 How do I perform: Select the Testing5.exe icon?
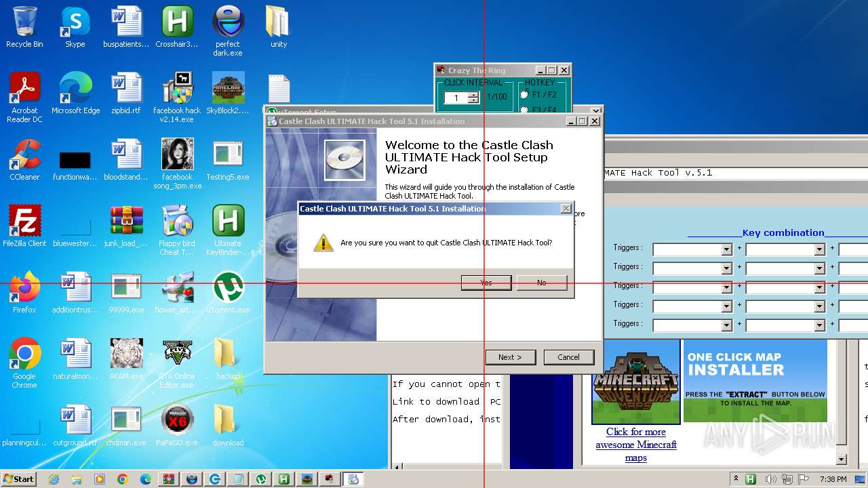pos(228,160)
